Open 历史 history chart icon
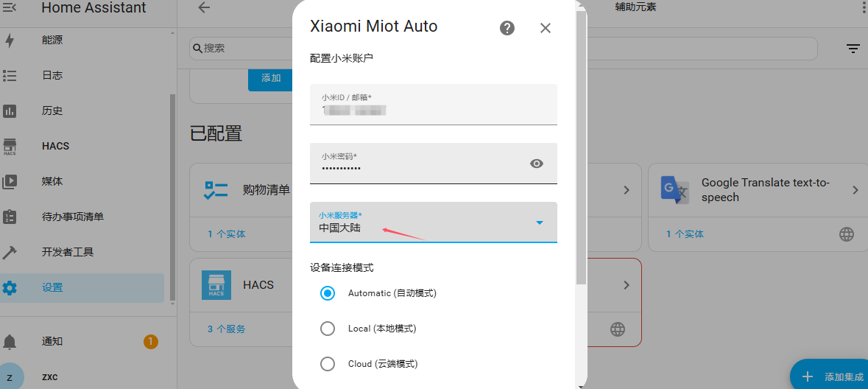Viewport: 868px width, 389px height. [10, 111]
